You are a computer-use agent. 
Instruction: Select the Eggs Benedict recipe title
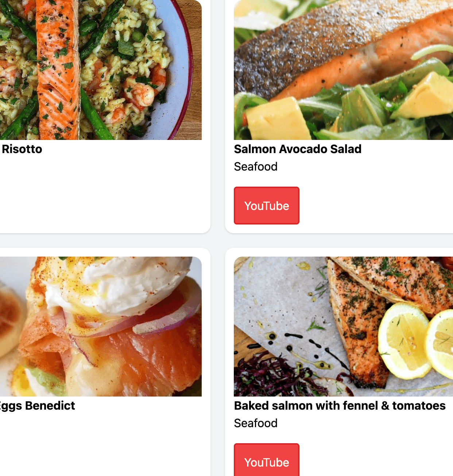click(37, 406)
